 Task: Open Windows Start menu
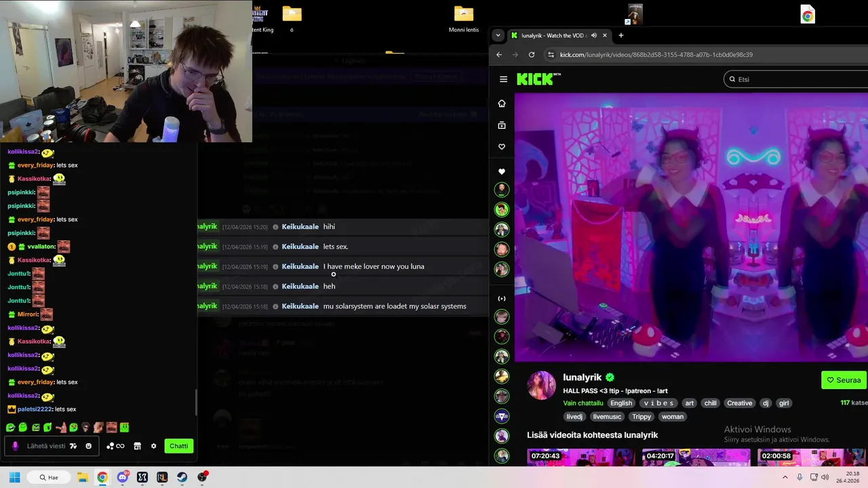(x=15, y=477)
